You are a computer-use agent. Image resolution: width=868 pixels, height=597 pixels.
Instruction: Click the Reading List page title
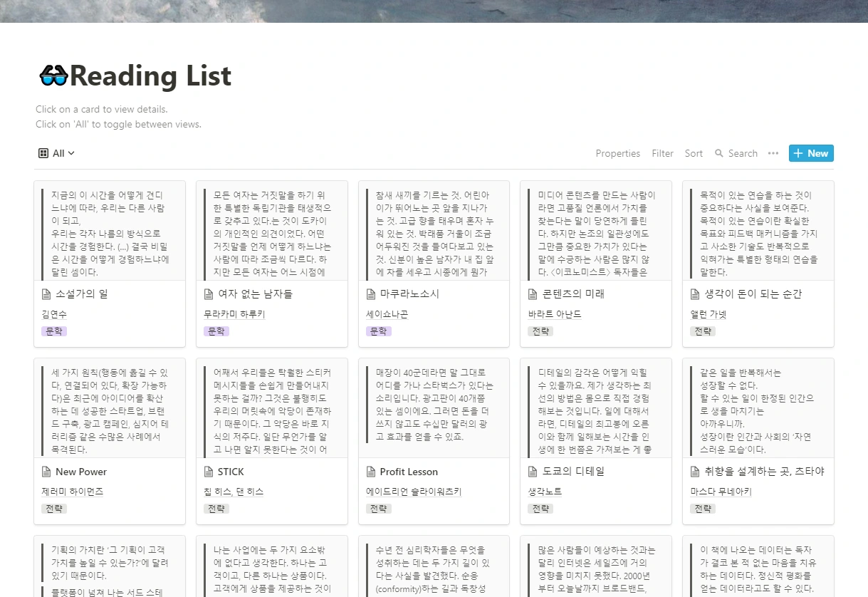(150, 76)
